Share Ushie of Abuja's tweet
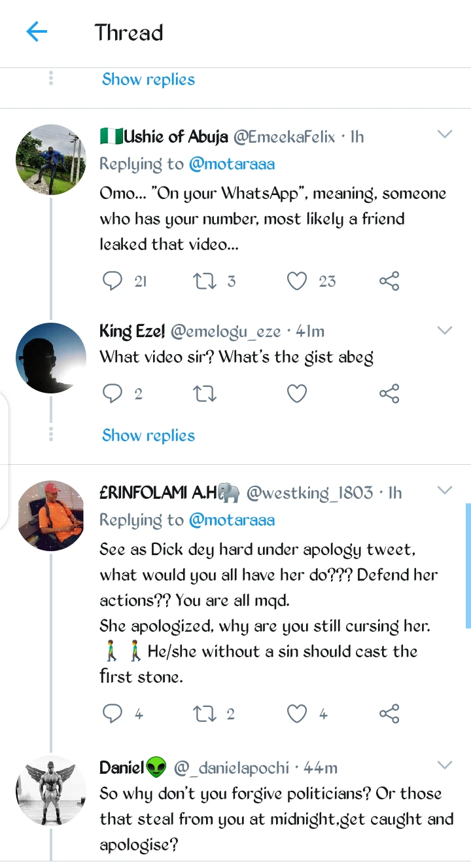471x868 pixels. tap(389, 281)
